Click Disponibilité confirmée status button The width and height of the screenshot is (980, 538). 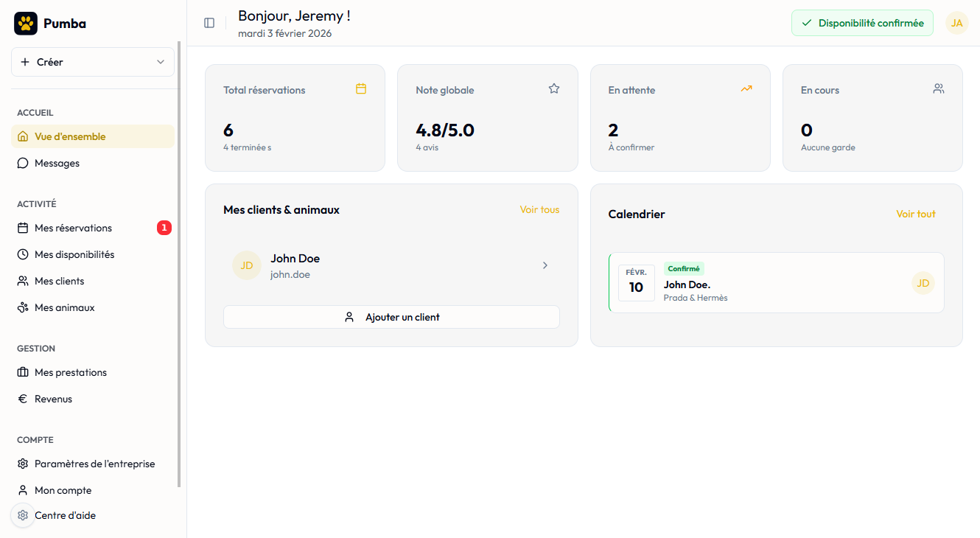click(862, 23)
